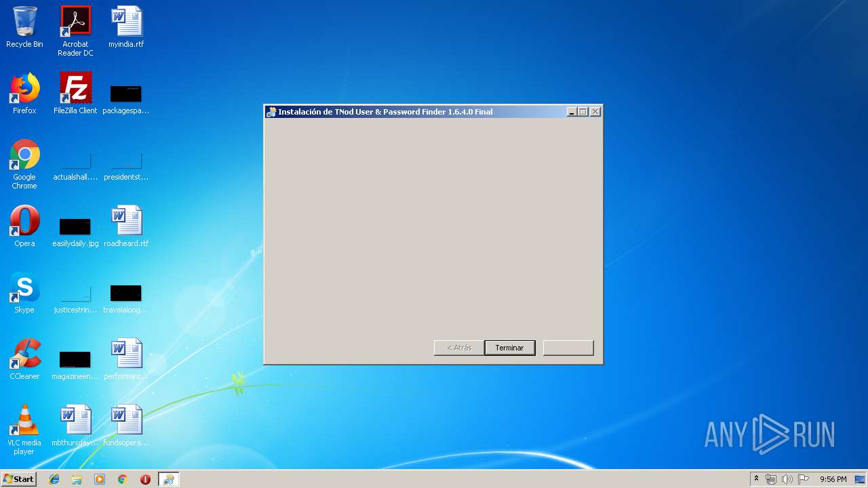
Task: Select the presidentst... file icon
Action: (126, 166)
